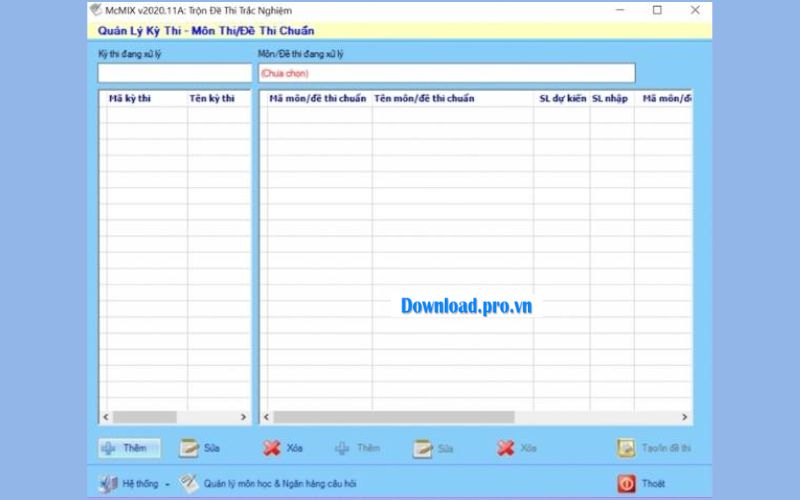The image size is (800, 500).
Task: Click the red Thoát power icon
Action: (x=627, y=483)
